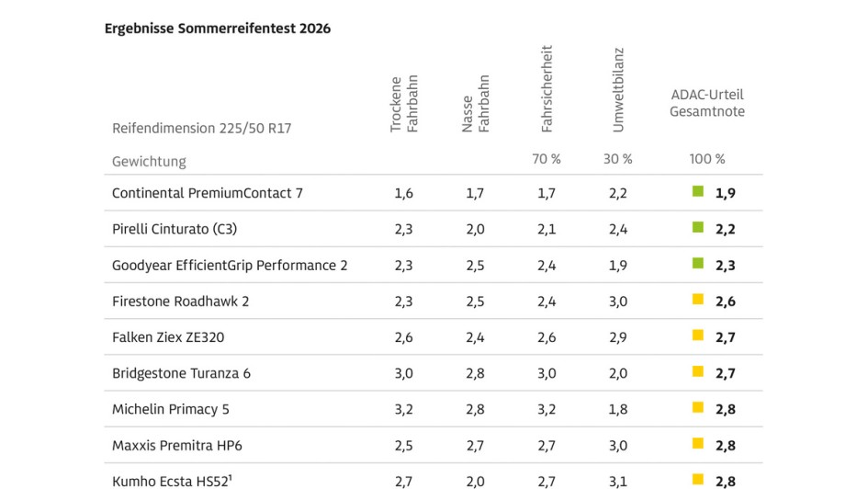Click the ADAC-Urteil Gesamtnote header
The width and height of the screenshot is (868, 489).
click(x=706, y=103)
